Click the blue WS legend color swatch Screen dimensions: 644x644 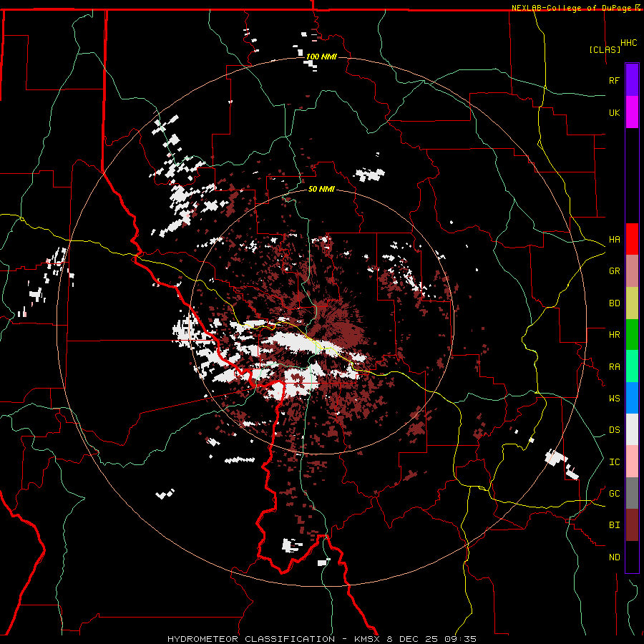click(632, 398)
